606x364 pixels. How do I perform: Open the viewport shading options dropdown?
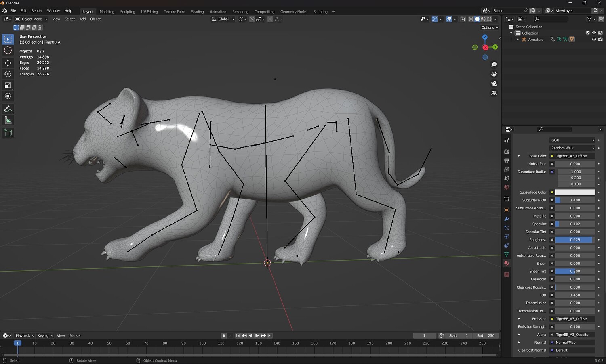tap(495, 19)
